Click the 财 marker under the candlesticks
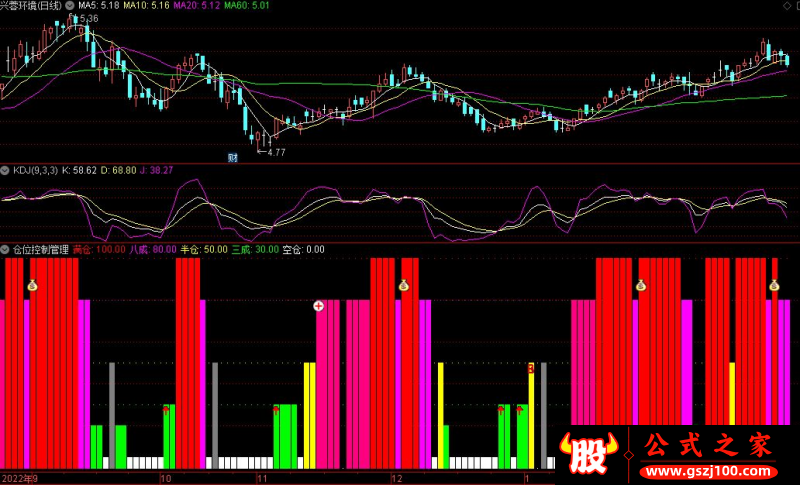800x485 pixels. [x=233, y=158]
